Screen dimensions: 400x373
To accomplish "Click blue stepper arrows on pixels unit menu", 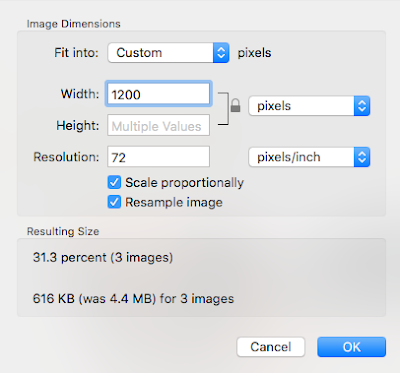I will (362, 106).
